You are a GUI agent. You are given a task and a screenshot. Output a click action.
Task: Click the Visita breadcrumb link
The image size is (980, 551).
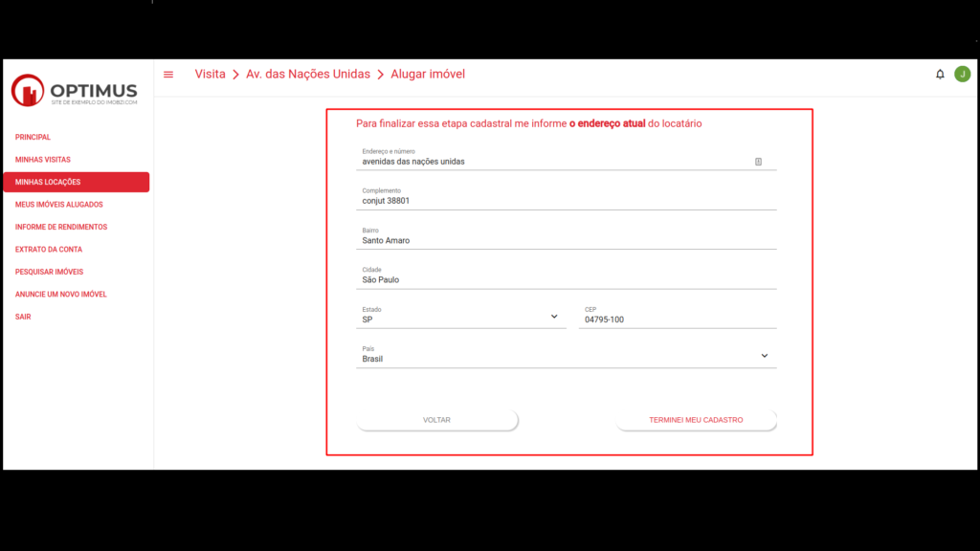[210, 75]
